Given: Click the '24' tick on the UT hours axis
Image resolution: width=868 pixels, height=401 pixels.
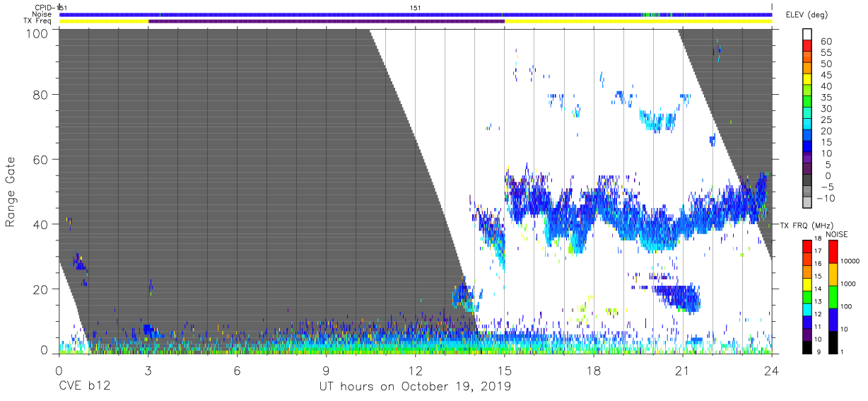Looking at the screenshot, I should [772, 371].
